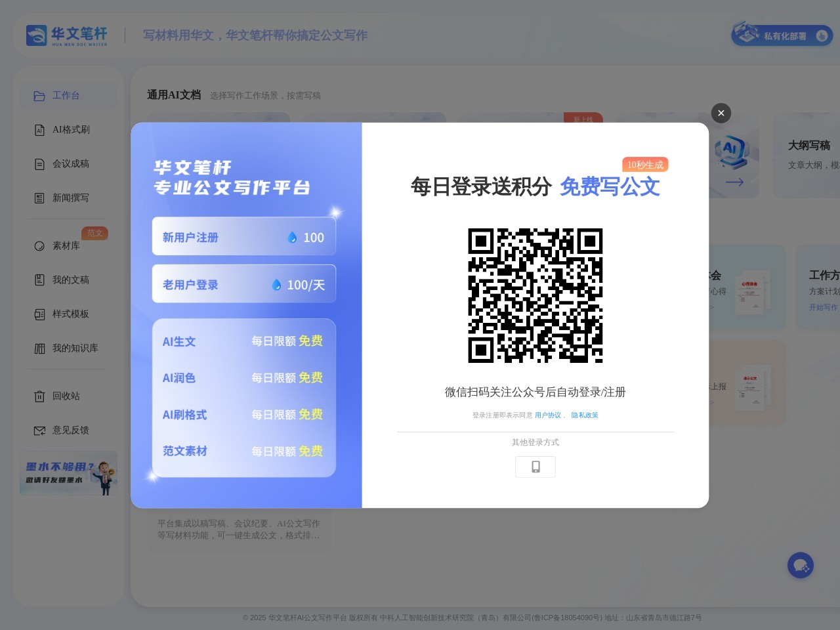Open the 工作台 sidebar item
This screenshot has height=630, width=840.
point(66,96)
